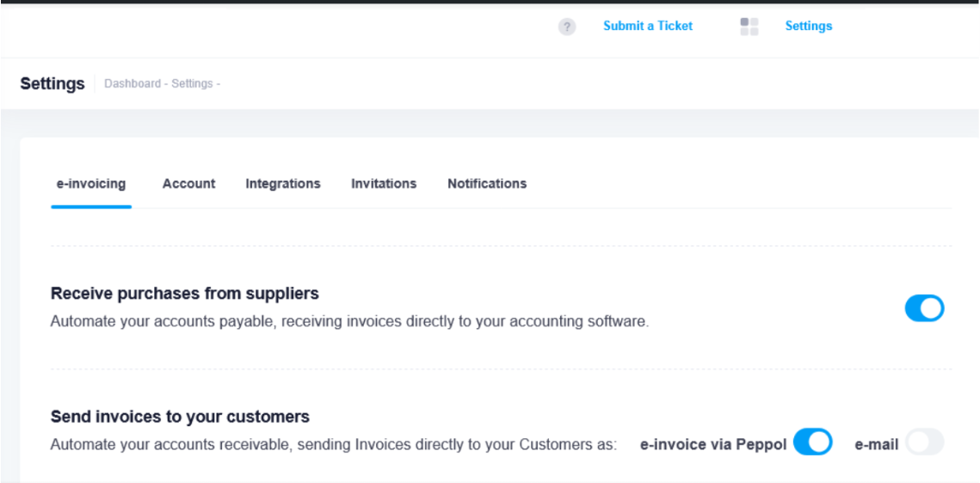Open the Notifications tab
This screenshot has height=483, width=980.
tap(487, 183)
